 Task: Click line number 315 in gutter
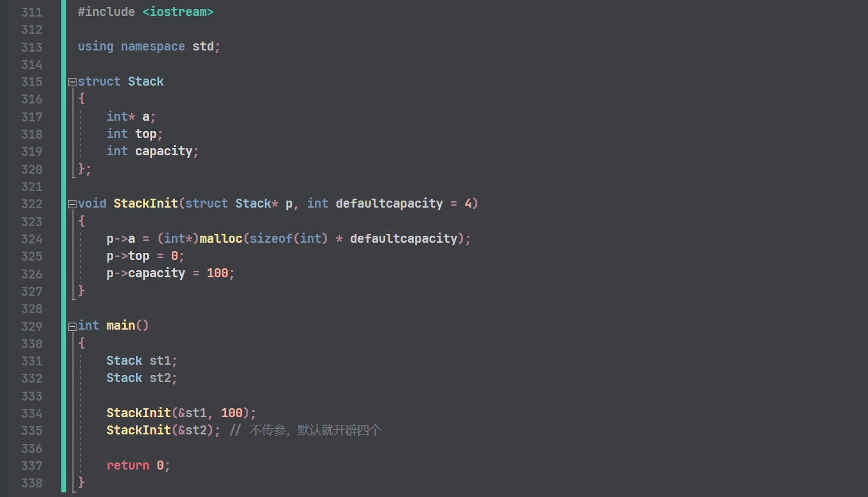click(x=31, y=82)
